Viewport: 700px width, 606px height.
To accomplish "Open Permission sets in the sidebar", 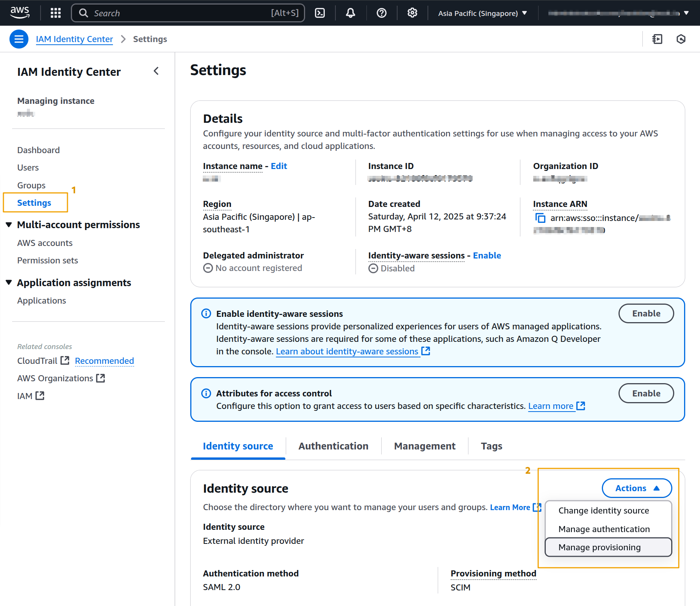I will (47, 260).
